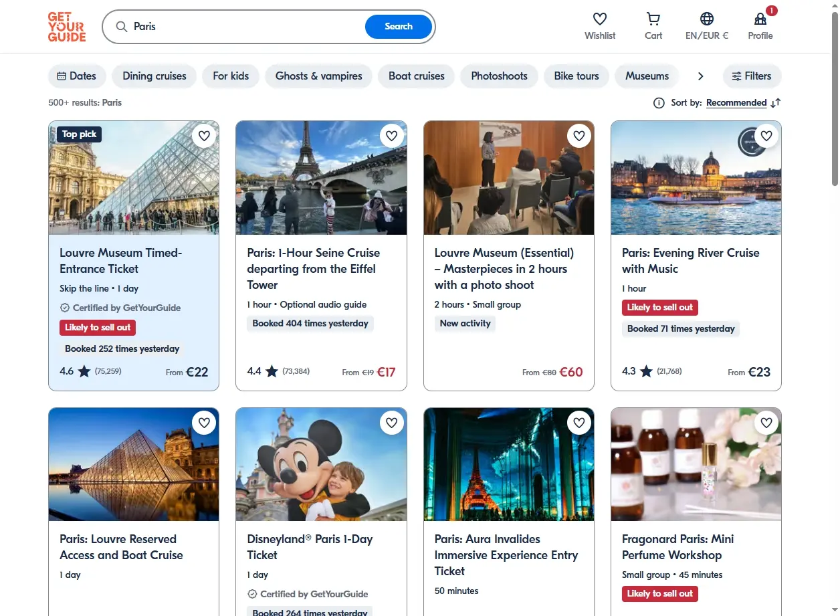
Task: Click the Top pick badge
Action: pos(79,134)
